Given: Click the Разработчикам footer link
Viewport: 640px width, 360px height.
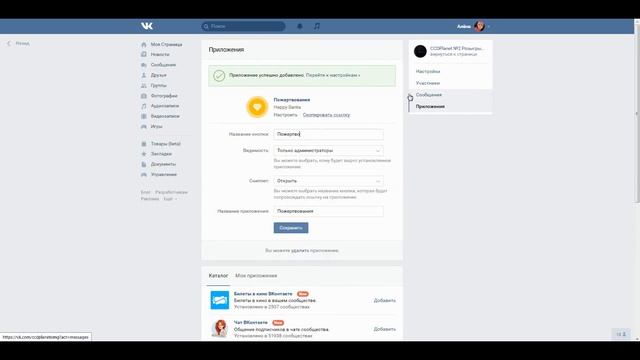Looking at the screenshot, I should tap(171, 192).
